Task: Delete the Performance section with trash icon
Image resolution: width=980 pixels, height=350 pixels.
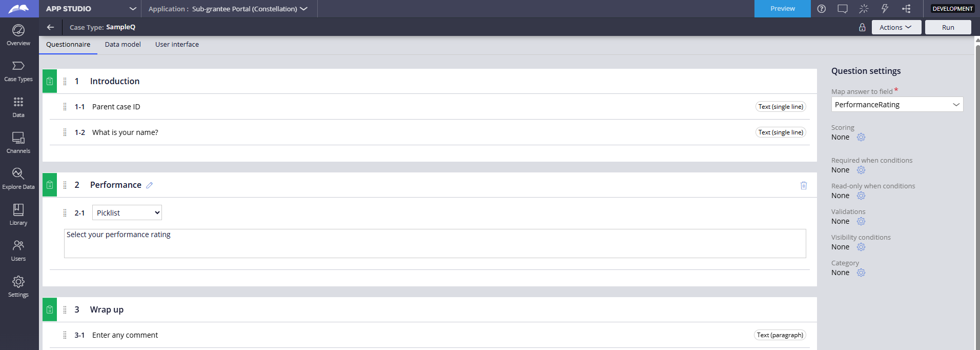Action: click(804, 185)
